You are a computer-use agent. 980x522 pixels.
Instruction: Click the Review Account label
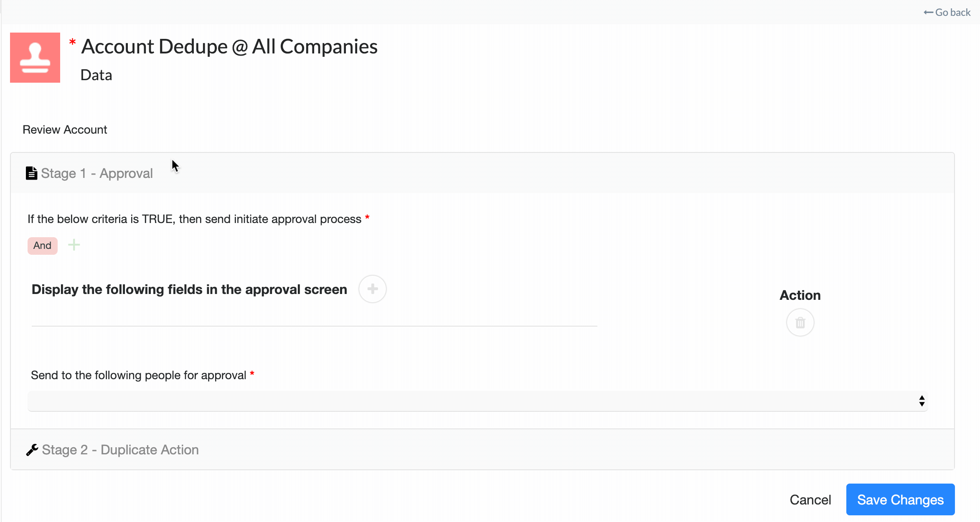pos(65,130)
